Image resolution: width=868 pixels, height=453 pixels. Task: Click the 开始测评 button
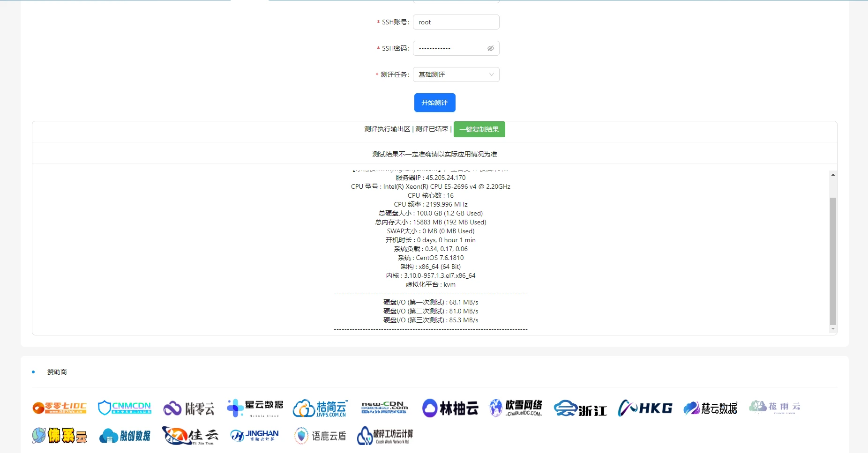tap(434, 103)
